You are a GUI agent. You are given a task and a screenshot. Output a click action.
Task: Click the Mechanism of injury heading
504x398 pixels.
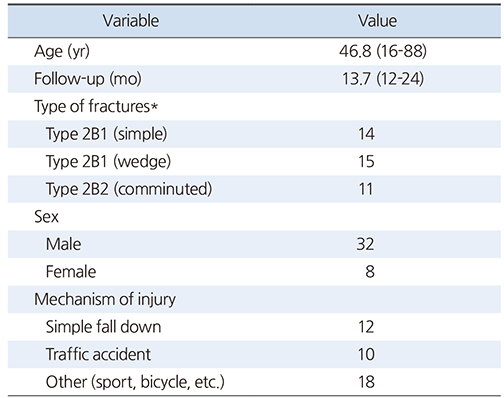pos(105,299)
